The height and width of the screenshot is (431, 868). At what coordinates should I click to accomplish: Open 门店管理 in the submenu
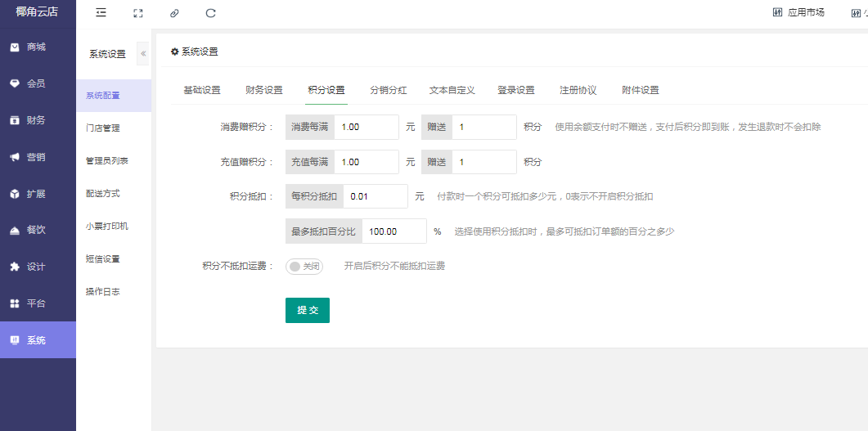pos(114,128)
